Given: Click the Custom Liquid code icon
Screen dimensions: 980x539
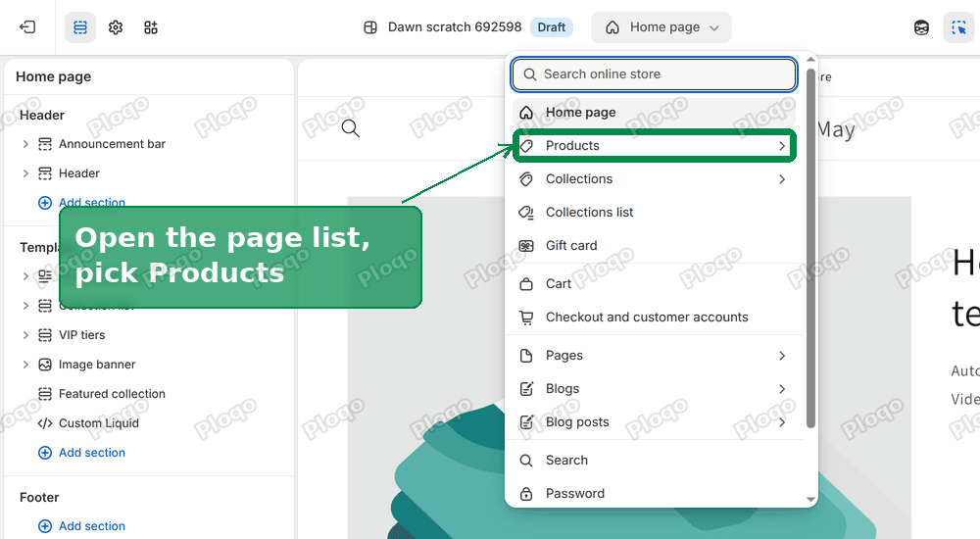Looking at the screenshot, I should click(45, 423).
